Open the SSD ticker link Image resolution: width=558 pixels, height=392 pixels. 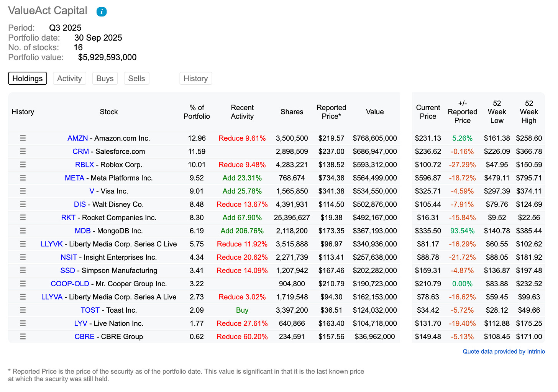[68, 271]
